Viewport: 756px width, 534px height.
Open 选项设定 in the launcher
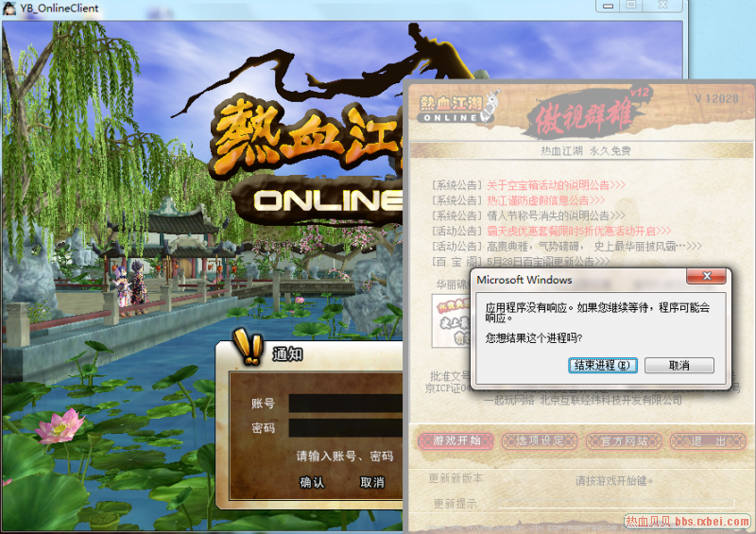point(533,441)
